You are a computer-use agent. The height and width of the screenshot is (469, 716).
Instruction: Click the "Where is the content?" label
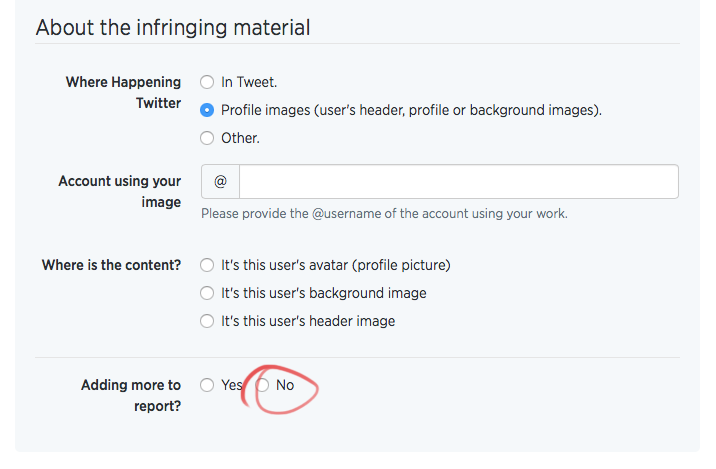point(111,265)
